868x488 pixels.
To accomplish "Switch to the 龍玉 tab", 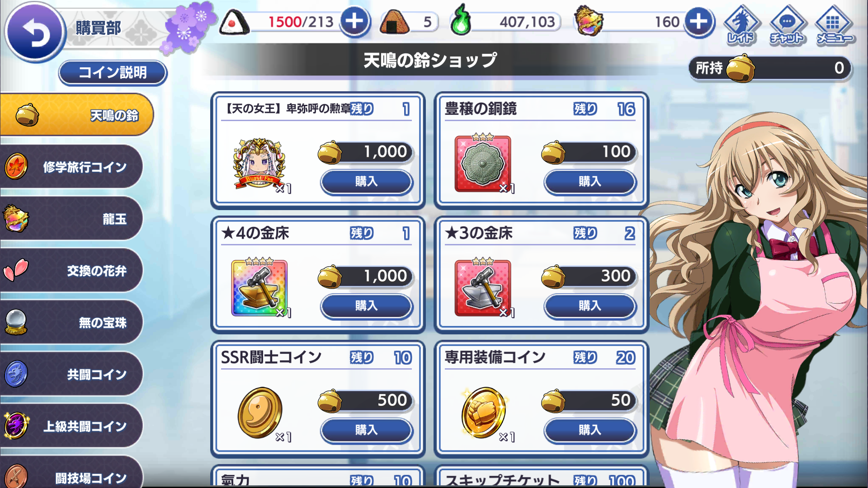I will point(71,219).
